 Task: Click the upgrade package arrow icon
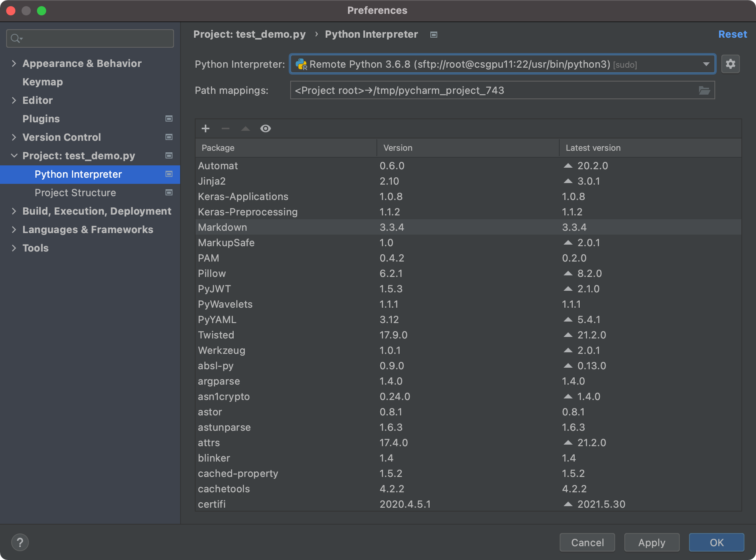[x=246, y=128]
